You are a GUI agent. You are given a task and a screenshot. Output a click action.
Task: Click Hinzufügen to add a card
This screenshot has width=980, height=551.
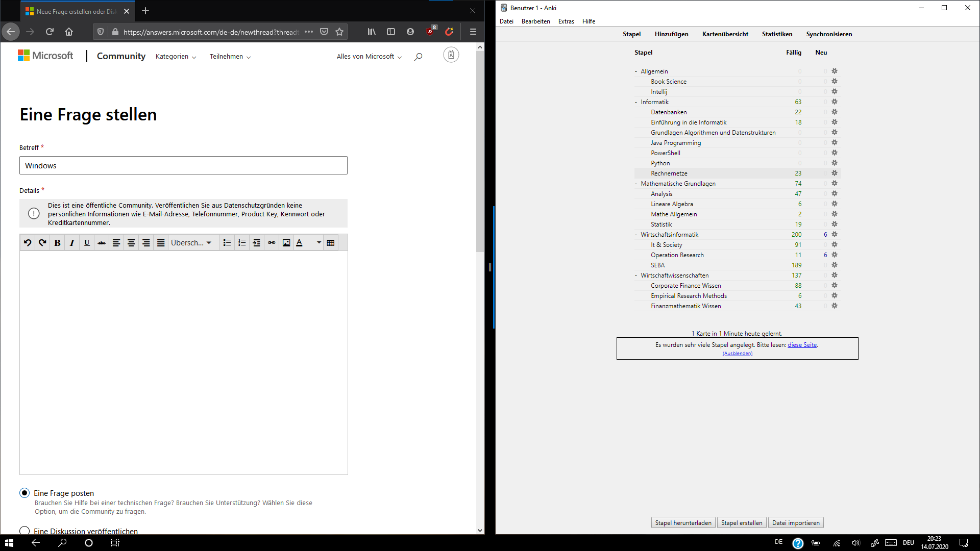point(671,34)
